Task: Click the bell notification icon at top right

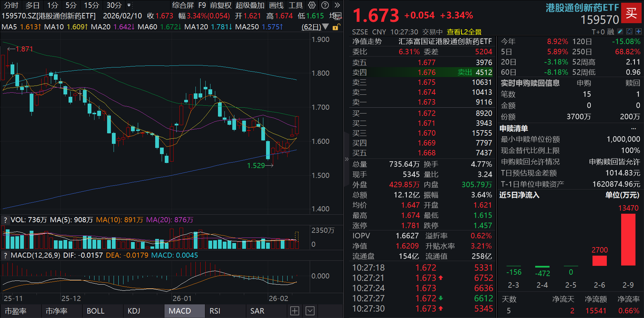Action: coord(629,31)
